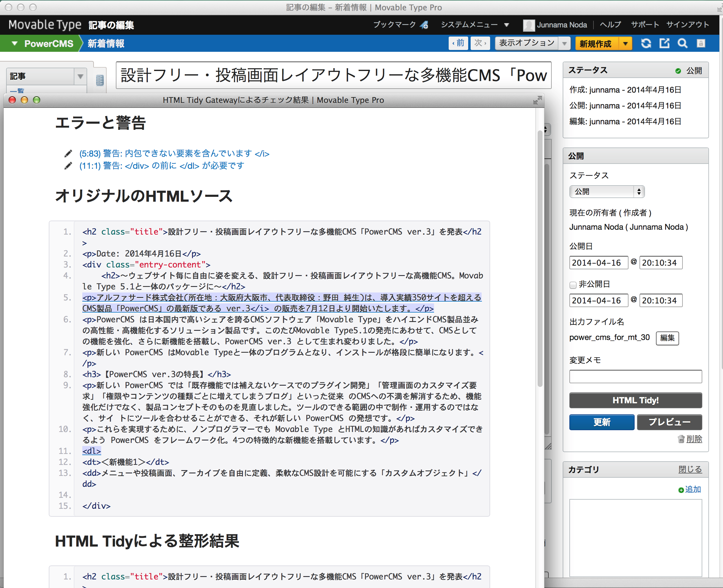Image resolution: width=723 pixels, height=588 pixels.
Task: Open the search magnifier icon
Action: coord(682,43)
